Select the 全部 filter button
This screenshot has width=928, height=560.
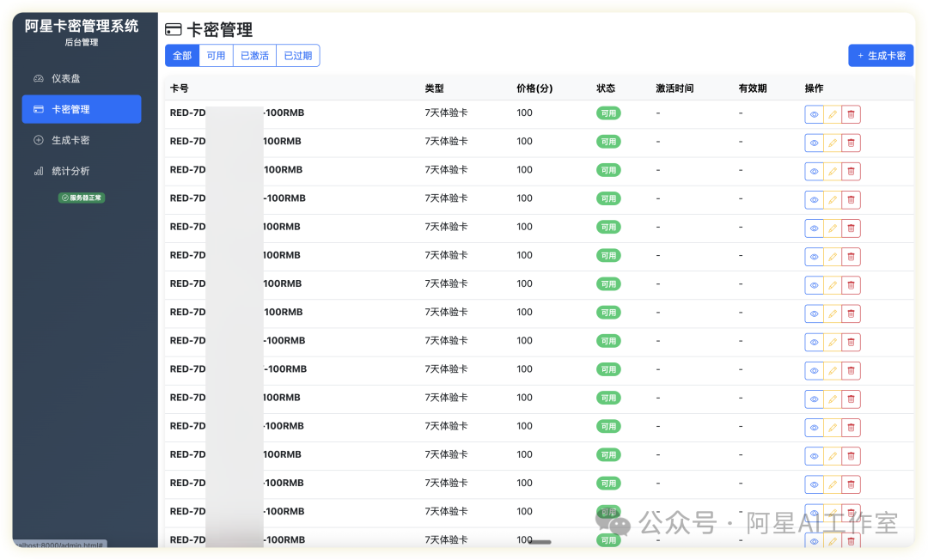tap(182, 56)
